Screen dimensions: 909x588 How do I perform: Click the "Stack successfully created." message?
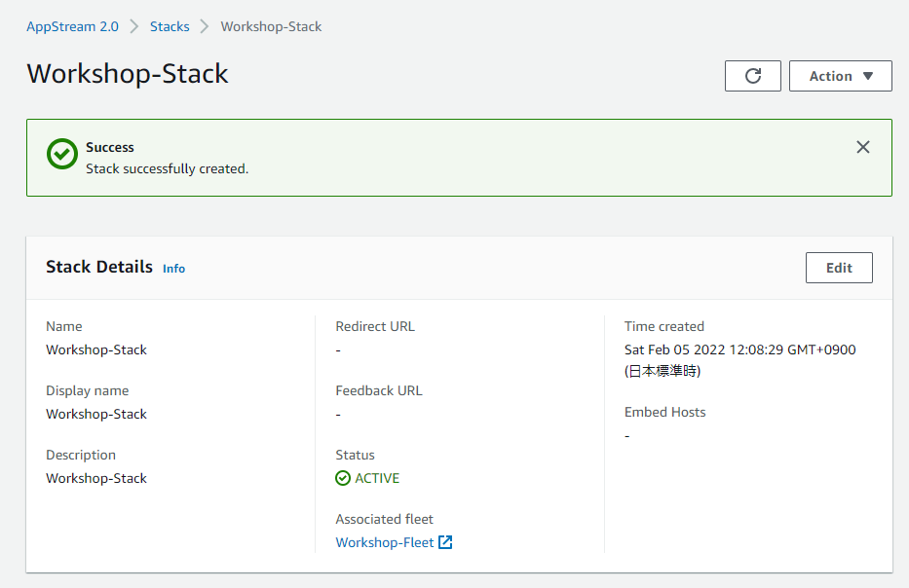167,168
